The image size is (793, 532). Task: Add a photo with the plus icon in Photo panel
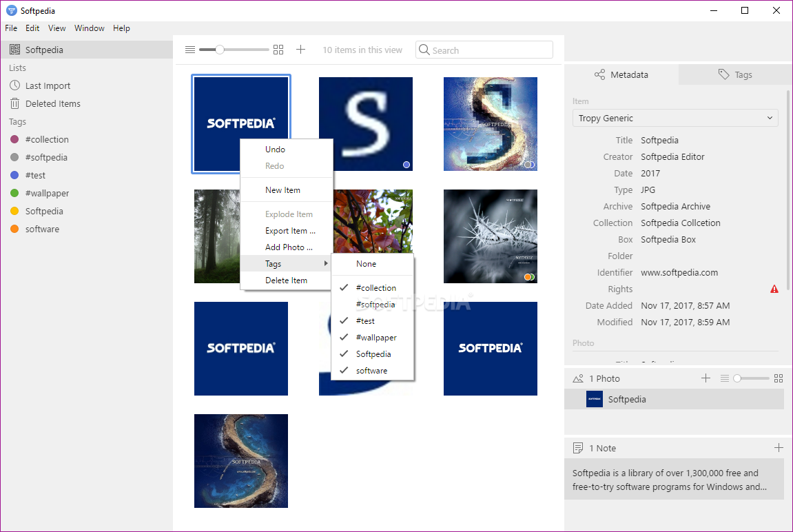(706, 378)
